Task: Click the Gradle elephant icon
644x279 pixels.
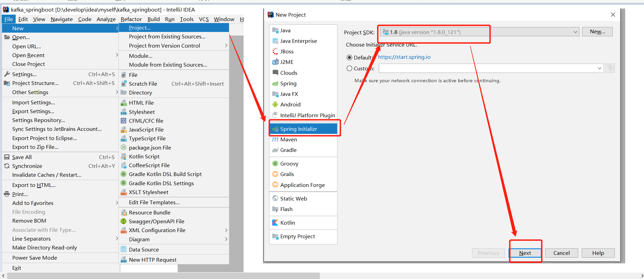Action: pos(275,150)
